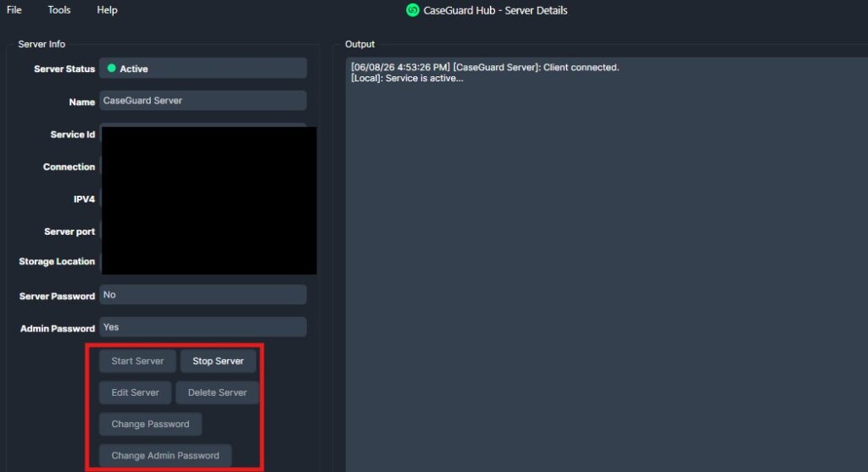Click the Connection label
Image resolution: width=868 pixels, height=472 pixels.
pos(69,167)
